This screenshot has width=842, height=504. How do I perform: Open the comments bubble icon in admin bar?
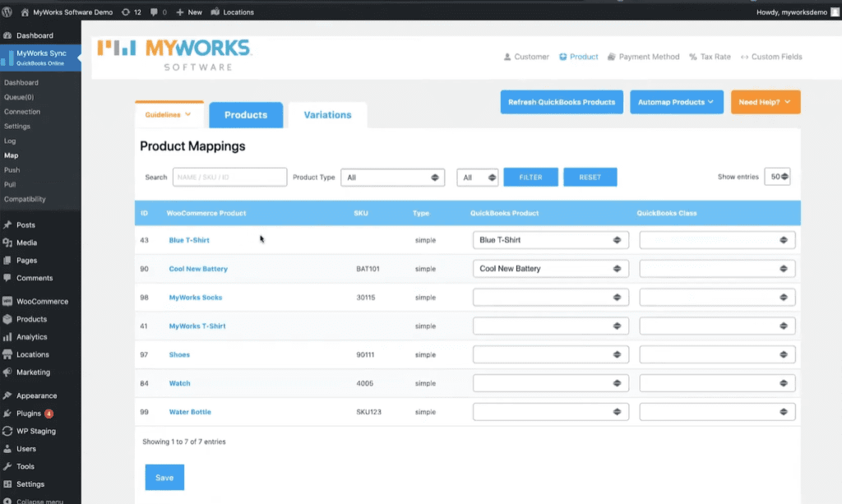(x=154, y=12)
